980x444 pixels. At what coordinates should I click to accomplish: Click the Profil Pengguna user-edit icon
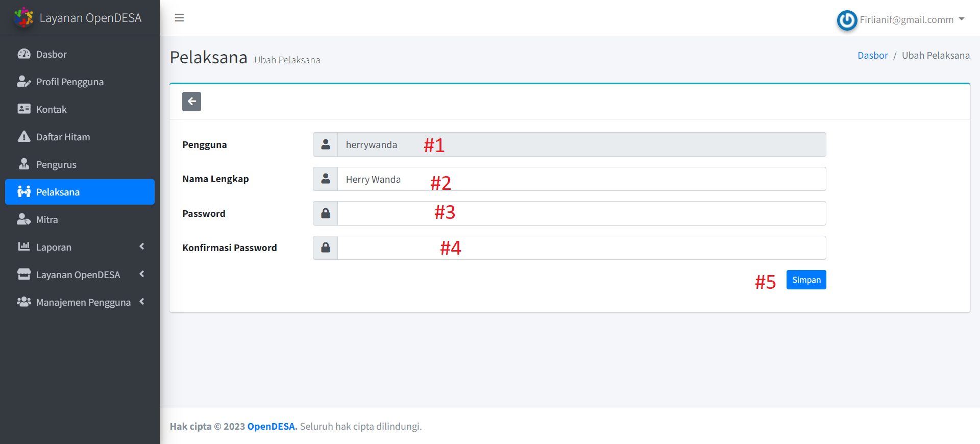[24, 82]
